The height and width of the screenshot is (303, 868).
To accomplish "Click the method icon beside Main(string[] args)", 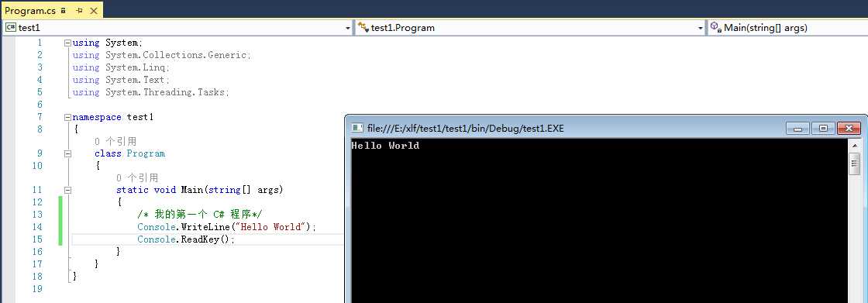I will pos(716,27).
